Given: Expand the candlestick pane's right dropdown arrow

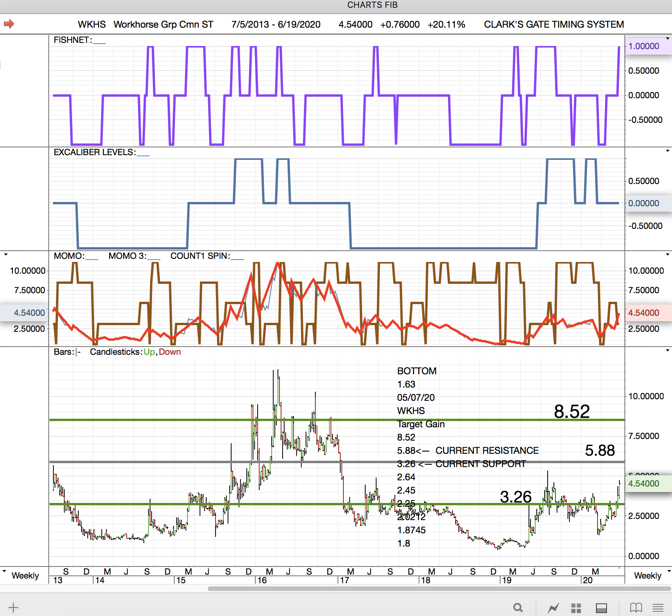Looking at the screenshot, I should click(x=668, y=350).
